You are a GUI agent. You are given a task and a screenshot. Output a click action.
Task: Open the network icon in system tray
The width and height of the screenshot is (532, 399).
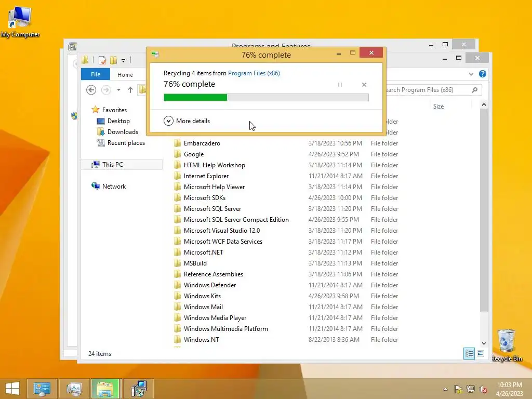click(x=471, y=389)
